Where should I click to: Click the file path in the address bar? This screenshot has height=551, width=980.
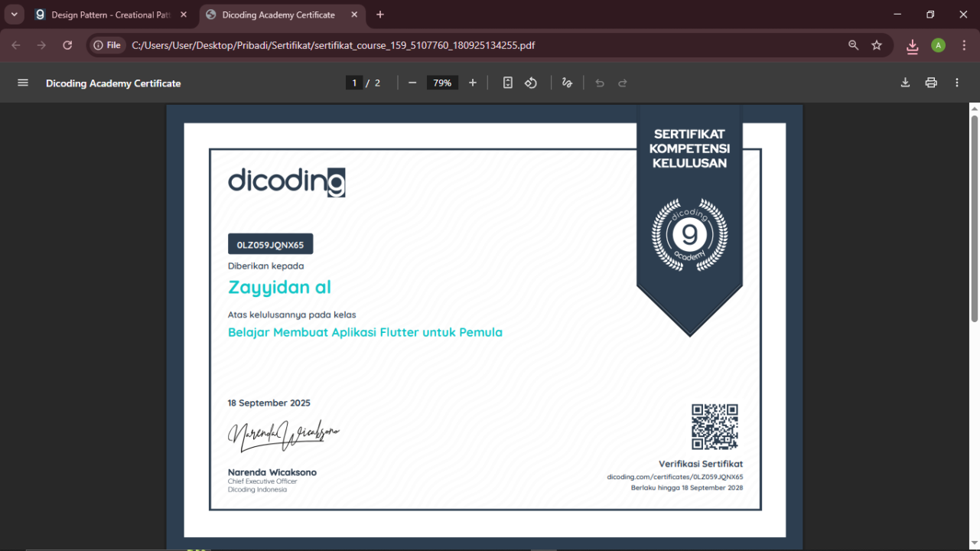click(333, 45)
